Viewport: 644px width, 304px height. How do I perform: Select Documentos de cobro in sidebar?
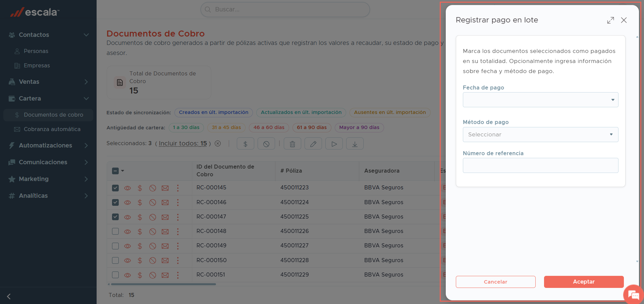[x=48, y=115]
